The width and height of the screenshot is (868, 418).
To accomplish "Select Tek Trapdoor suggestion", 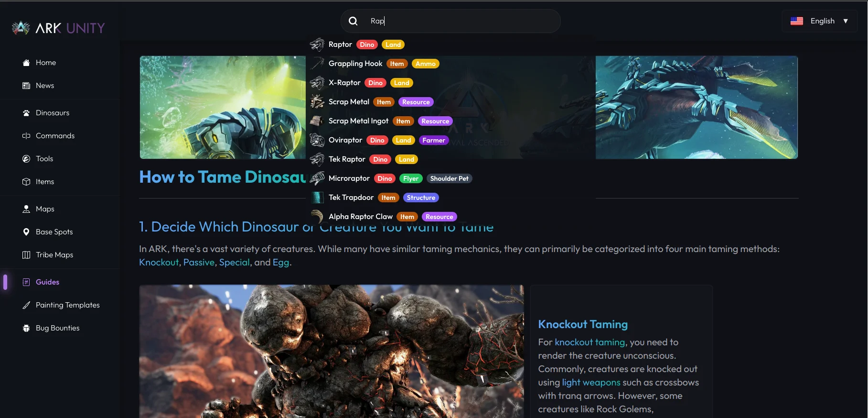I will pos(351,198).
